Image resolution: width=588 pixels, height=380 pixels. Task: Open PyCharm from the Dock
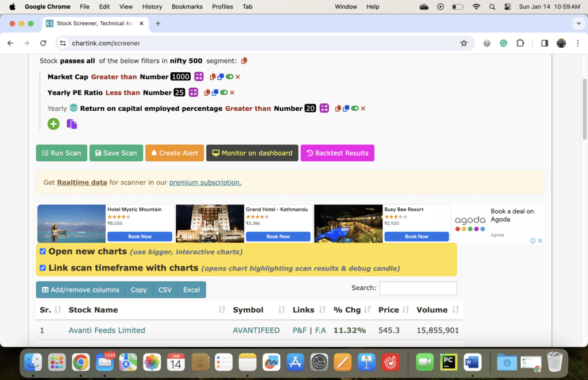(448, 362)
